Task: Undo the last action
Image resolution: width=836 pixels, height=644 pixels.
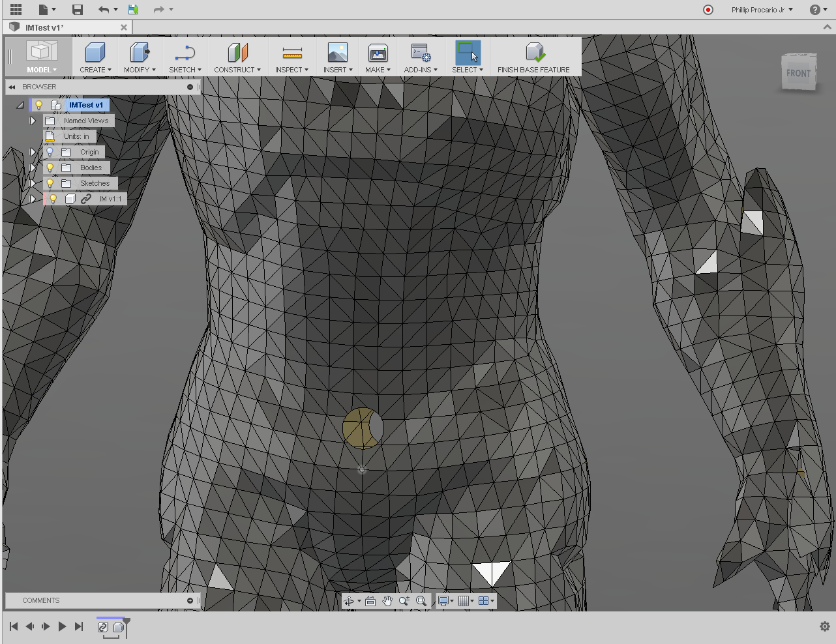Action: point(103,9)
